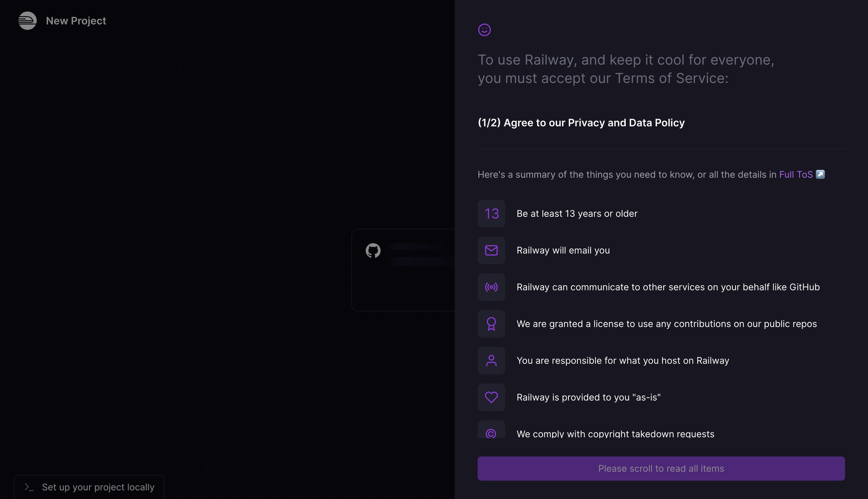Screen dimensions: 868x499
Task: Click the purple envelope email icon
Action: coord(491,250)
